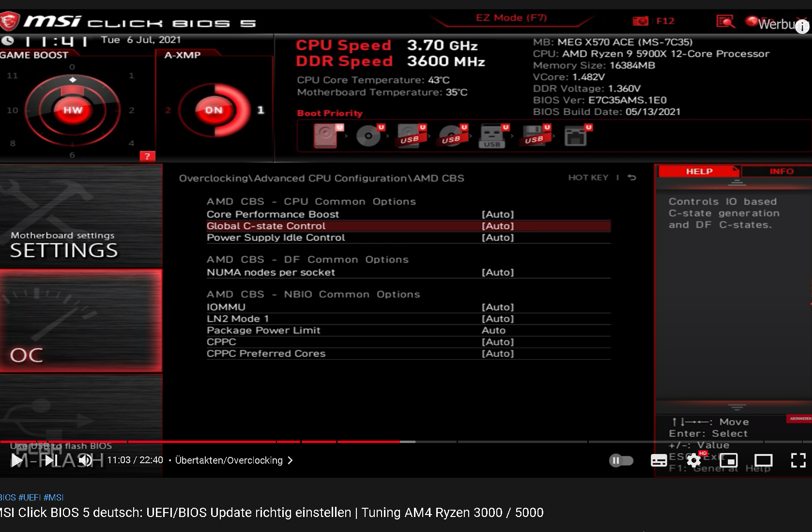Select the IOMMU row label
812x532 pixels.
point(226,307)
